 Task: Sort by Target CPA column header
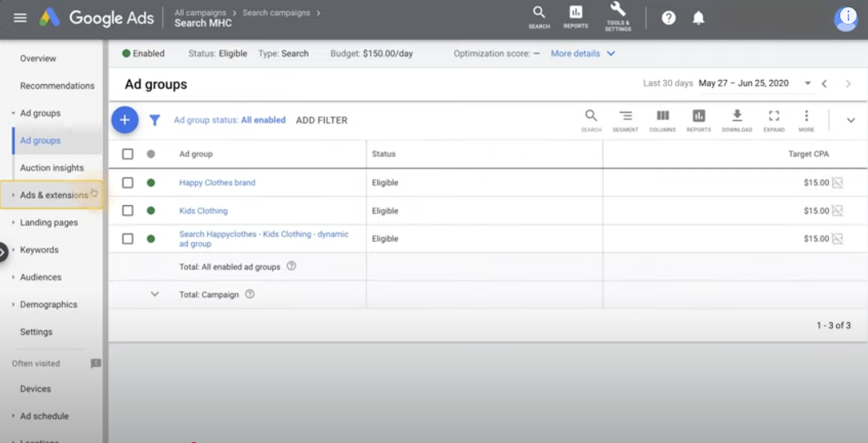(808, 154)
